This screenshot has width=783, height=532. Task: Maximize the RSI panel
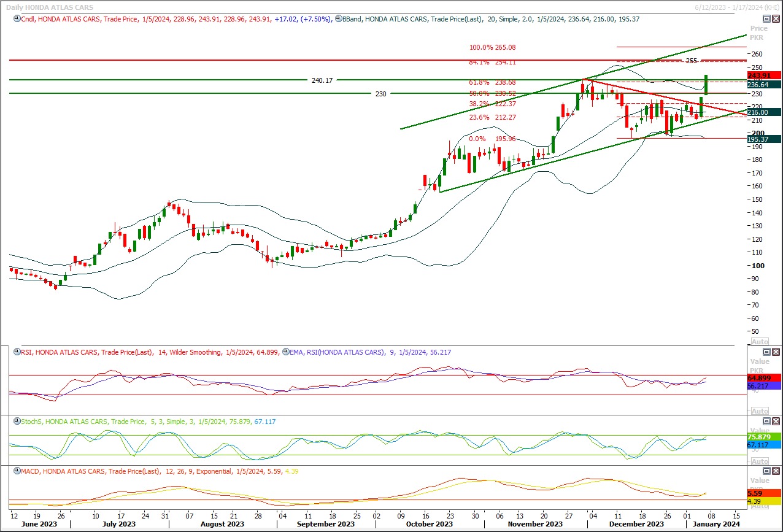pyautogui.click(x=766, y=352)
